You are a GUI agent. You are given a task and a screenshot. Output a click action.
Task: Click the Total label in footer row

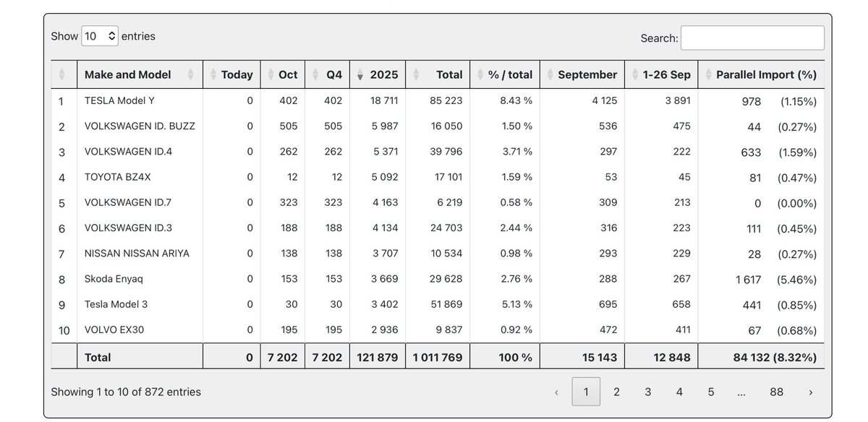(x=98, y=357)
